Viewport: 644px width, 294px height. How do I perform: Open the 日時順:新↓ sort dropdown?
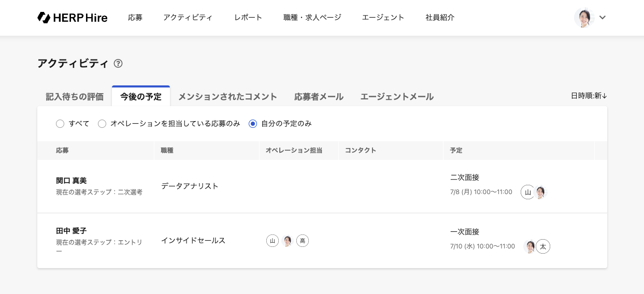[589, 96]
